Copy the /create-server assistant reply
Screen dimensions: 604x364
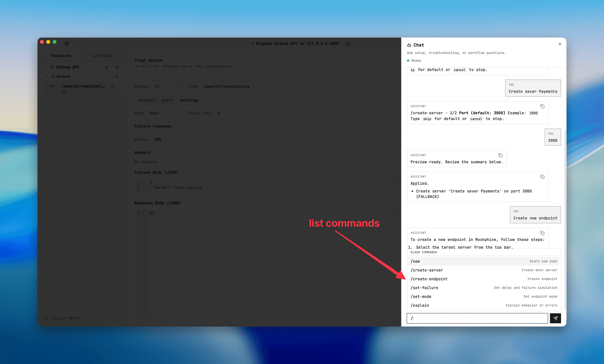542,106
